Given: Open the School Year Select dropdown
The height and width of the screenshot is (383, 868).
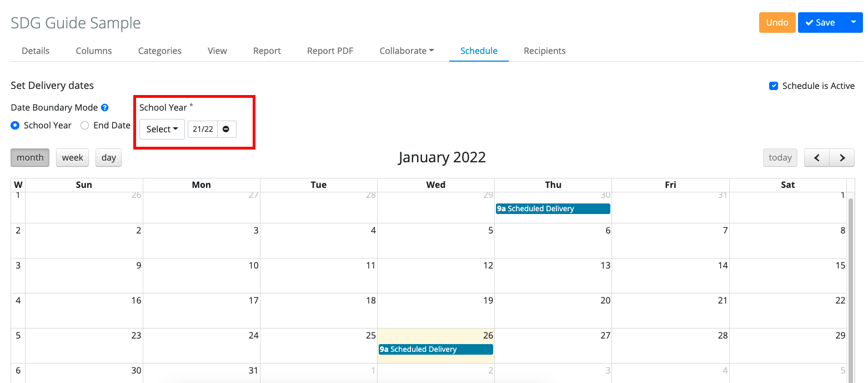Looking at the screenshot, I should pyautogui.click(x=162, y=129).
